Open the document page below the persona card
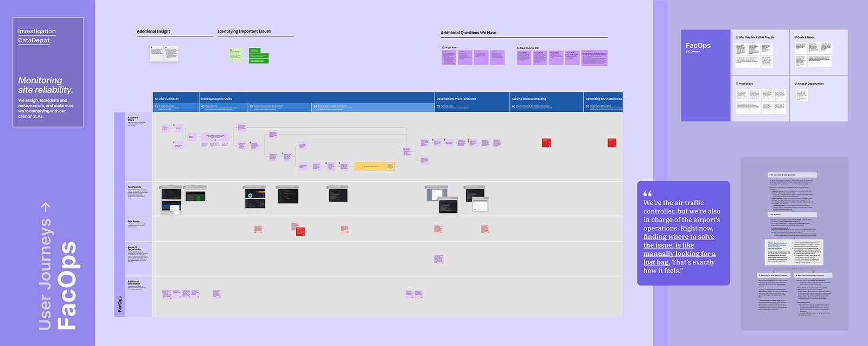Viewport: 868px width, 346px height. coord(794,244)
